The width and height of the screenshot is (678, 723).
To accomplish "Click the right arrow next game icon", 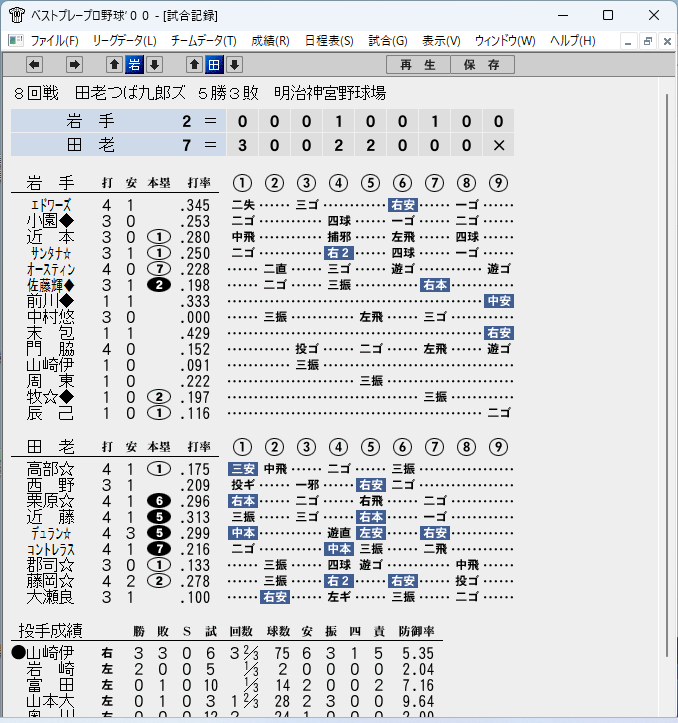I will (x=74, y=65).
